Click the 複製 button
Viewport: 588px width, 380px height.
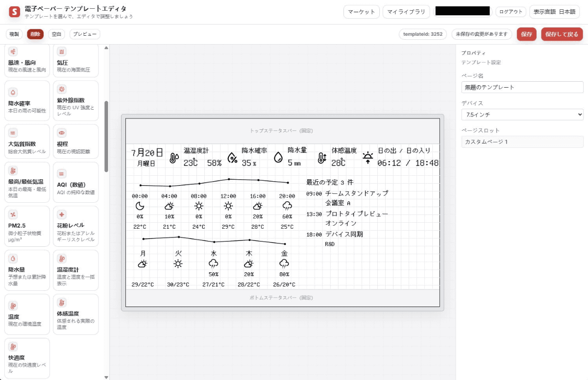(14, 34)
